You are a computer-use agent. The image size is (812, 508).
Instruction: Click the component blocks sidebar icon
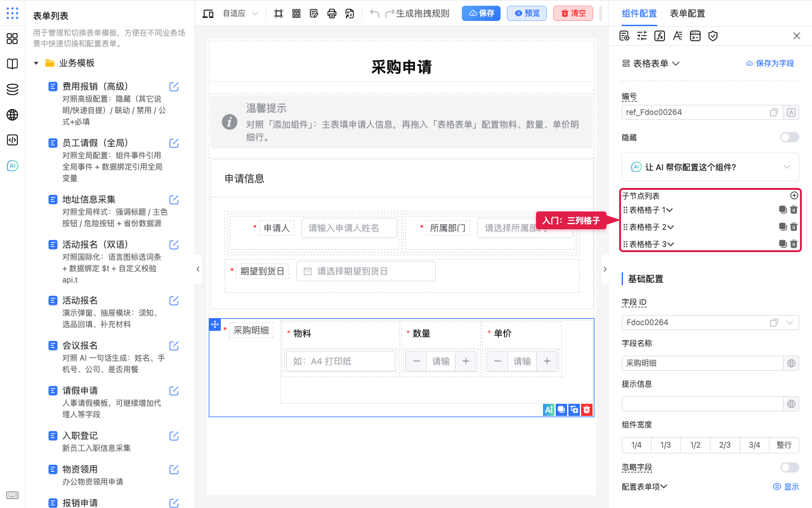pos(12,39)
